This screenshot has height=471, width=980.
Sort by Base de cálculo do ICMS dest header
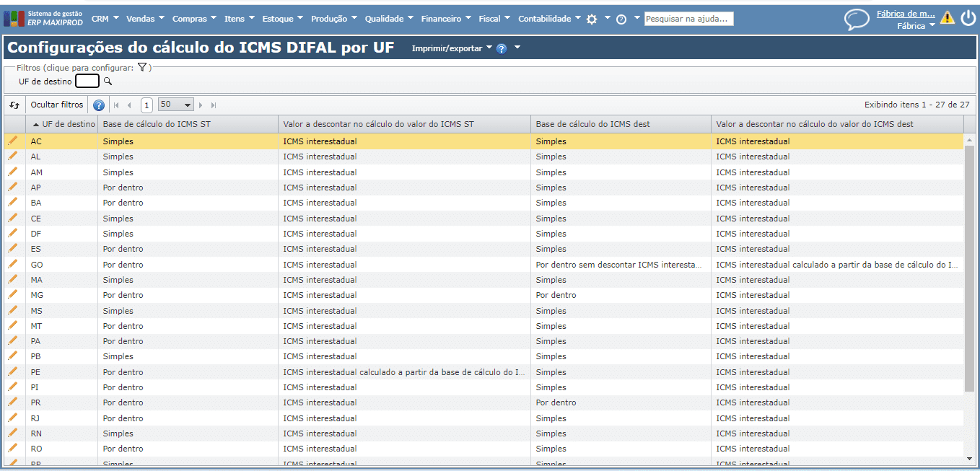(x=621, y=124)
